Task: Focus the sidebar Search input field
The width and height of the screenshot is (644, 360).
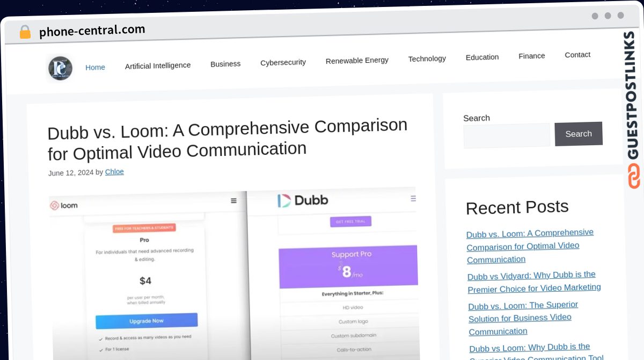Action: pos(507,135)
